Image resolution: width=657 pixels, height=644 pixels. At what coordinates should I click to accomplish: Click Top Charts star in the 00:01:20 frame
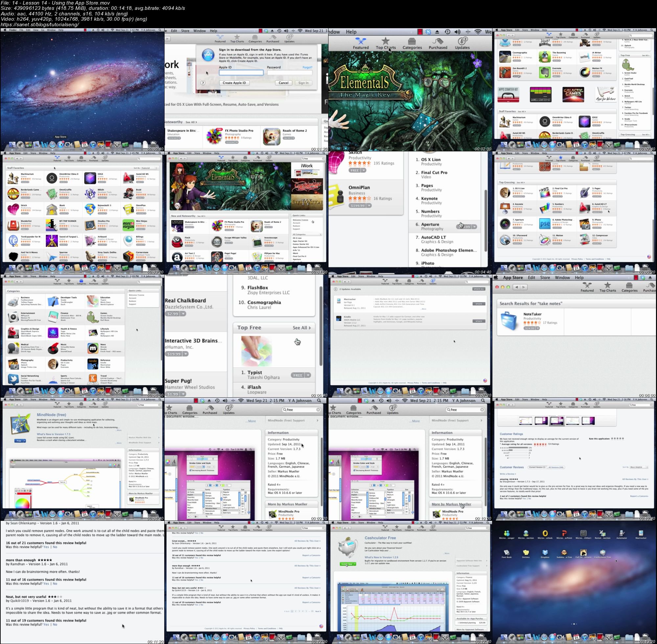tap(237, 37)
